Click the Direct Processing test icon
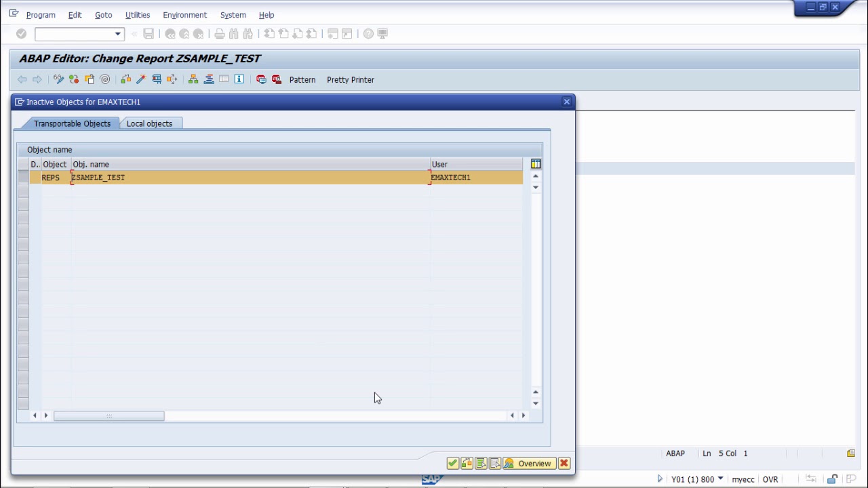 157,79
